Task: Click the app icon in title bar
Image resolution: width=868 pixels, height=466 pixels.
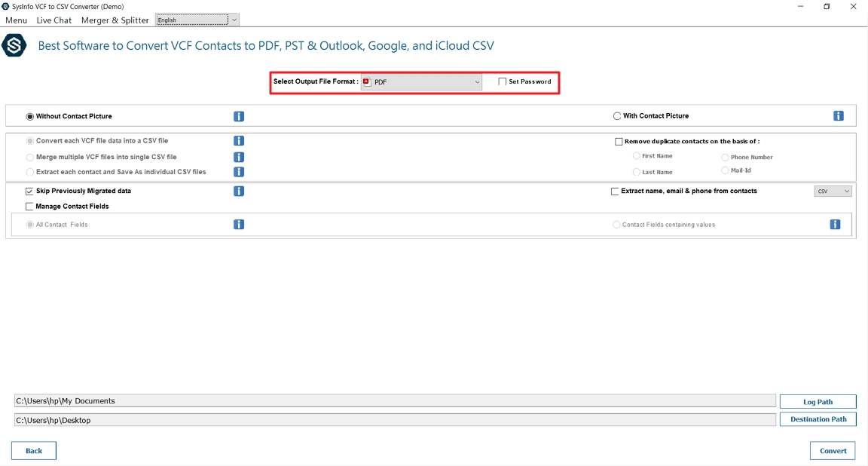Action: 5,7
